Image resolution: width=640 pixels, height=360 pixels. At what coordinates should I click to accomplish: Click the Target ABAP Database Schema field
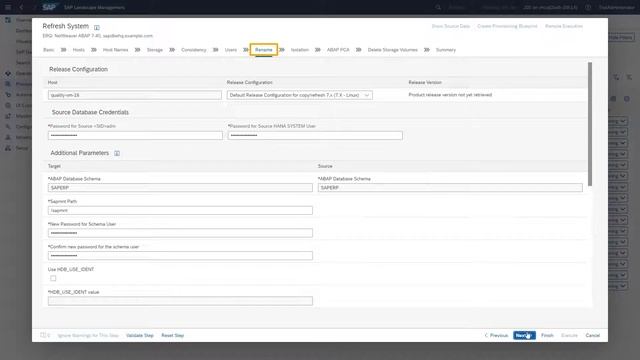180,188
